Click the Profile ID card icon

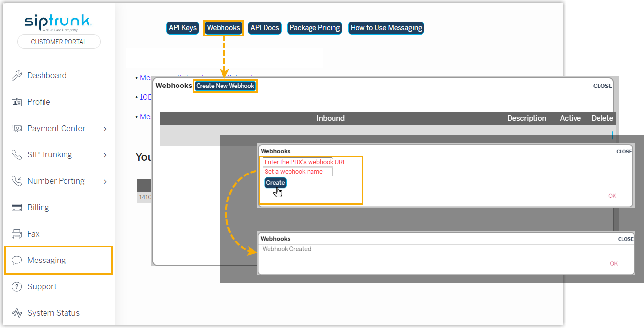tap(17, 102)
